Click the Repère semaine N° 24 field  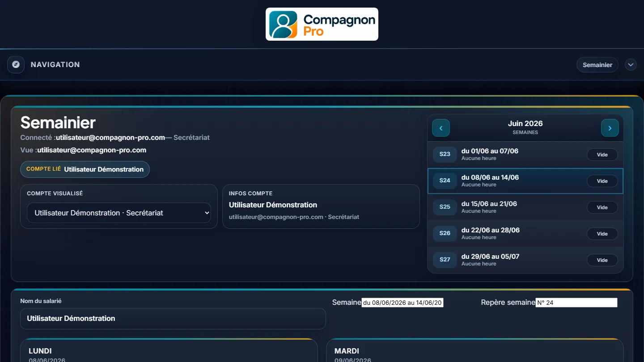[576, 303]
